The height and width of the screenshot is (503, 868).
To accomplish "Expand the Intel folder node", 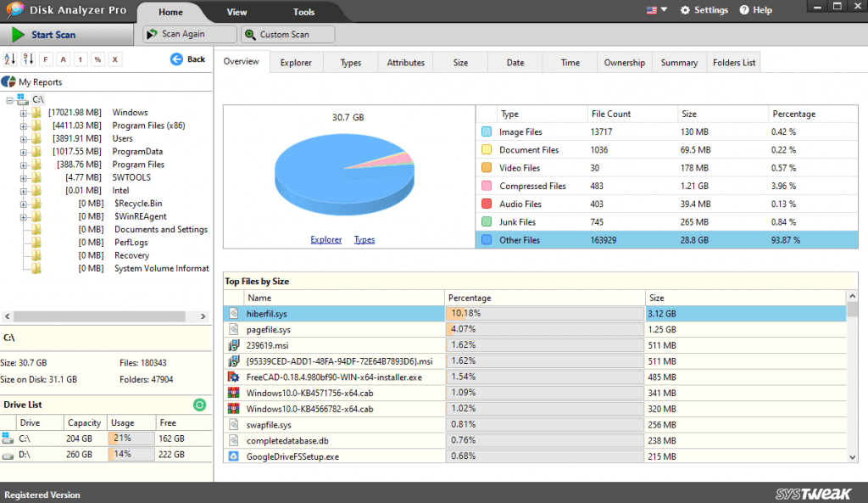I will point(23,191).
